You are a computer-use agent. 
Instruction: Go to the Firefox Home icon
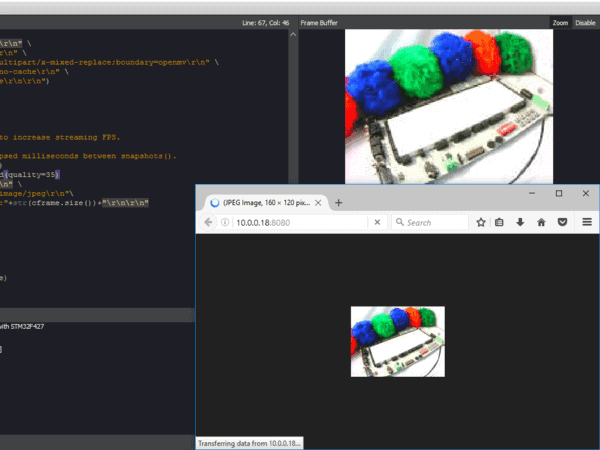[541, 222]
